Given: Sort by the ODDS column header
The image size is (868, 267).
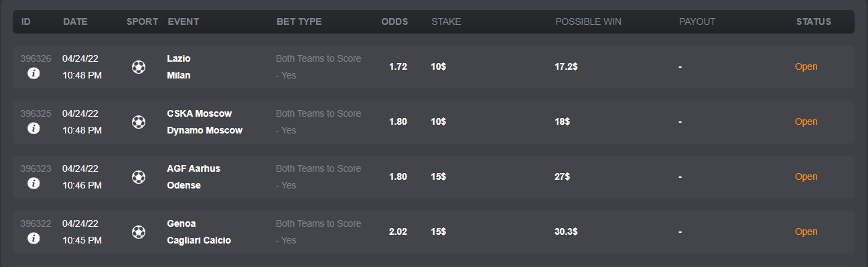Looking at the screenshot, I should [x=394, y=21].
